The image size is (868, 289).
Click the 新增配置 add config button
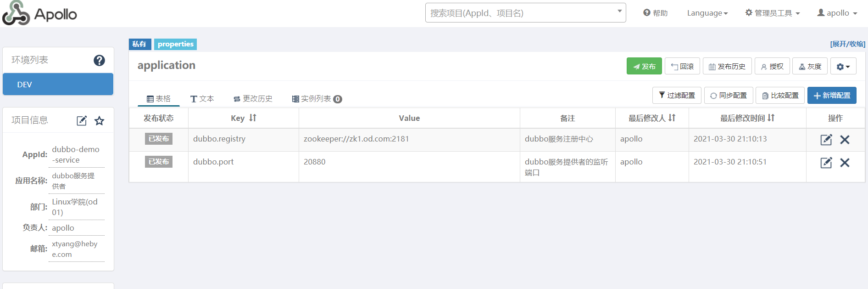click(x=832, y=95)
